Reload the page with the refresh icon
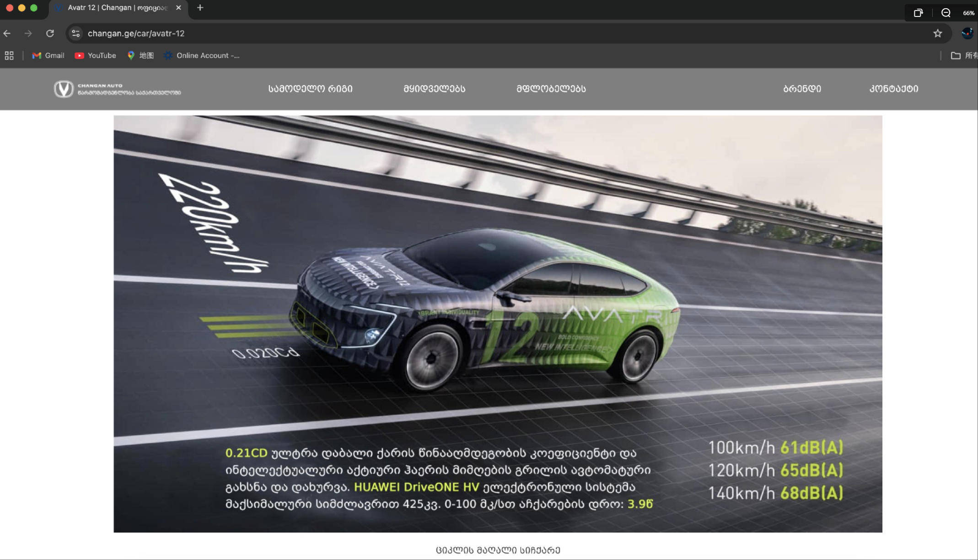This screenshot has height=560, width=978. coord(50,33)
